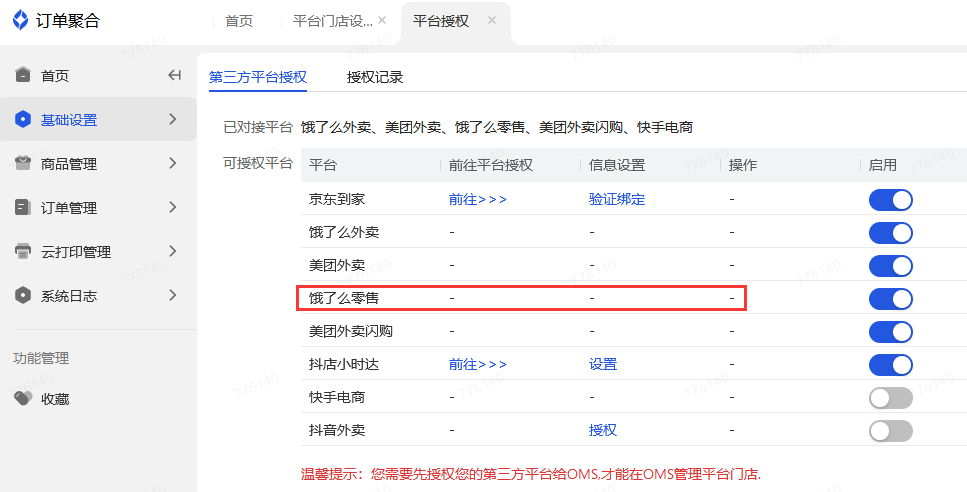967x492 pixels.
Task: Switch to the 首页 top tab
Action: [x=239, y=22]
